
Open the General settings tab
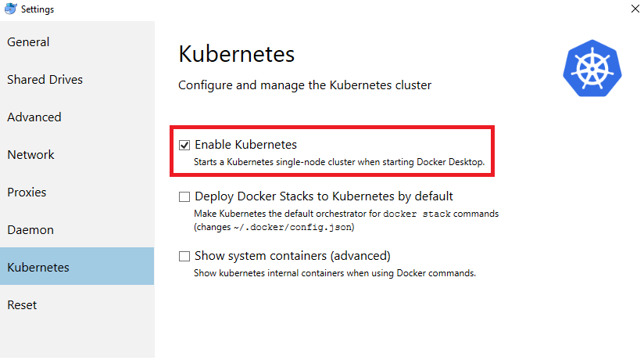click(x=28, y=42)
